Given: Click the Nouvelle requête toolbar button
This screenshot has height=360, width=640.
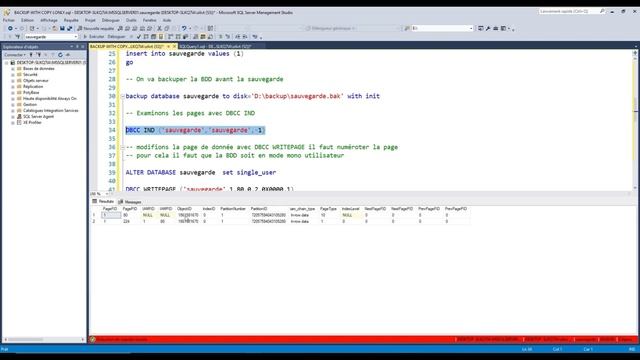Looking at the screenshot, I should 96,29.
